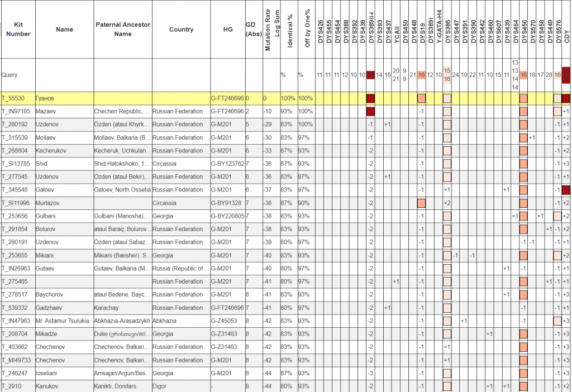Click the HG column header
This screenshot has width=572, height=392.
227,30
